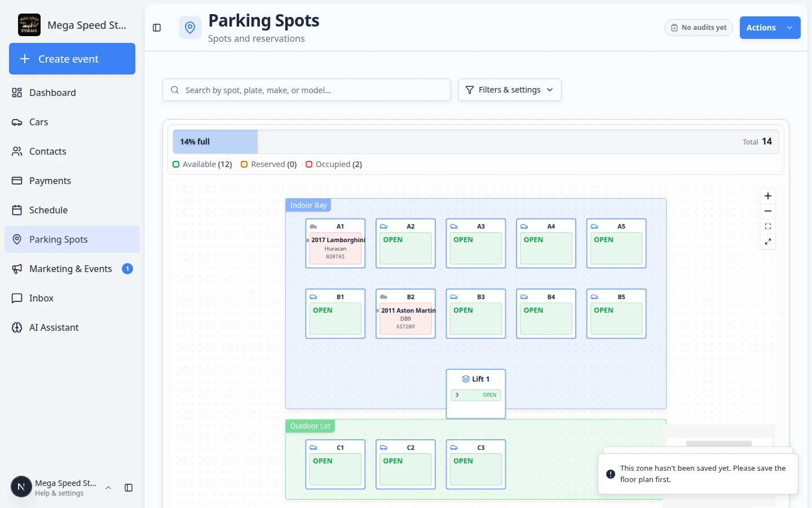Open AI Assistant in the sidebar

(x=72, y=327)
